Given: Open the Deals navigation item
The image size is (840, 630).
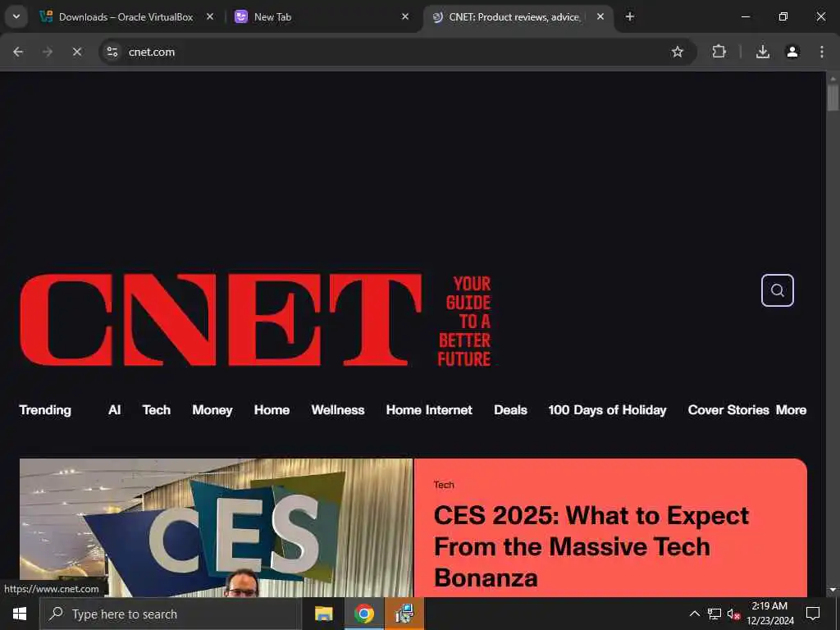Looking at the screenshot, I should (510, 410).
